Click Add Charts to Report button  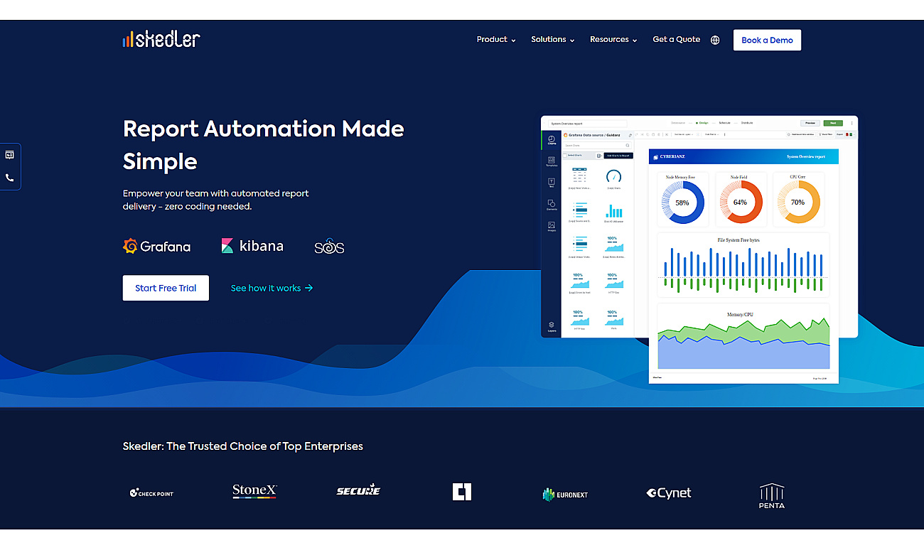pyautogui.click(x=618, y=155)
